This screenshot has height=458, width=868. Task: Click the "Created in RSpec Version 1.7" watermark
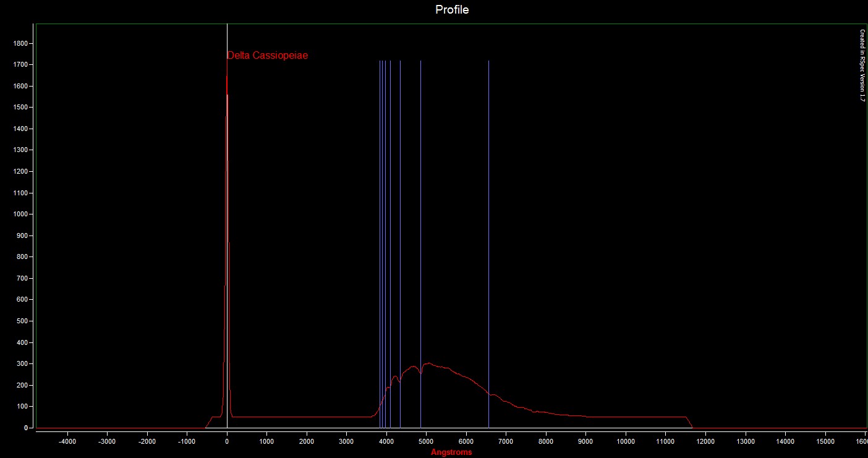click(x=862, y=66)
